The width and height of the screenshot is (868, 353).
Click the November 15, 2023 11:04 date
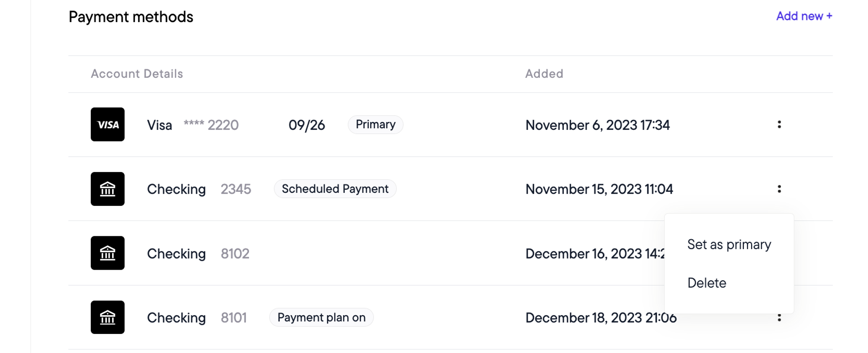tap(599, 189)
